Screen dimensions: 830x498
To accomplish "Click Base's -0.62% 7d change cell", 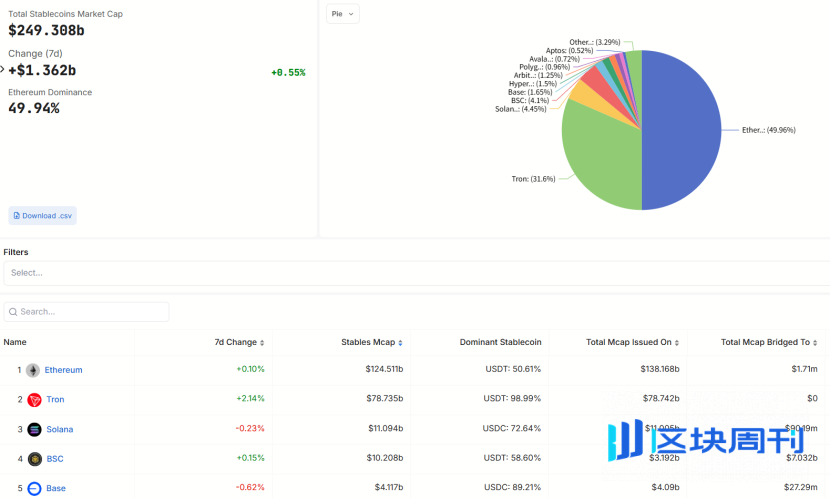I will click(250, 487).
